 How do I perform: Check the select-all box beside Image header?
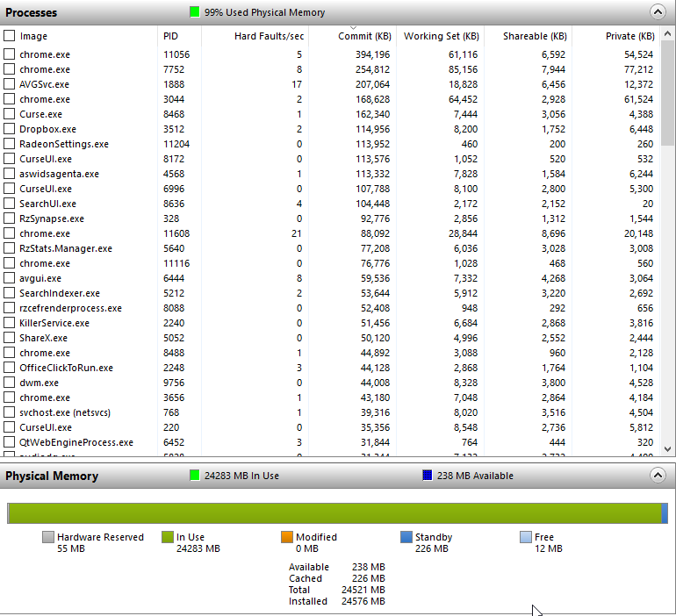point(10,36)
